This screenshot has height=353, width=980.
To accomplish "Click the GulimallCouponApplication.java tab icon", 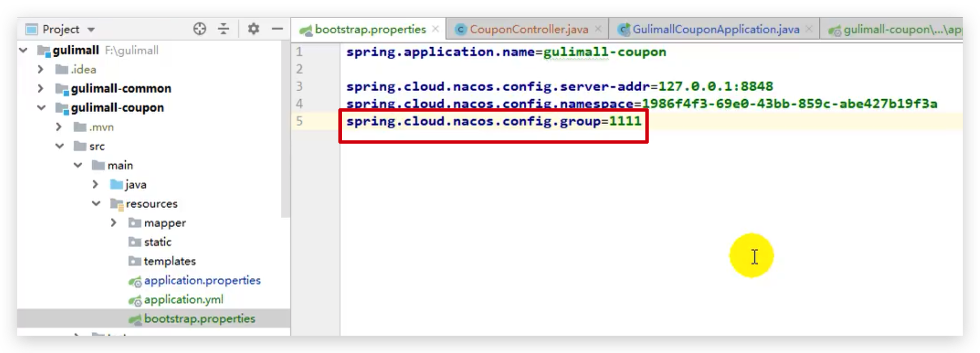I will [x=624, y=29].
